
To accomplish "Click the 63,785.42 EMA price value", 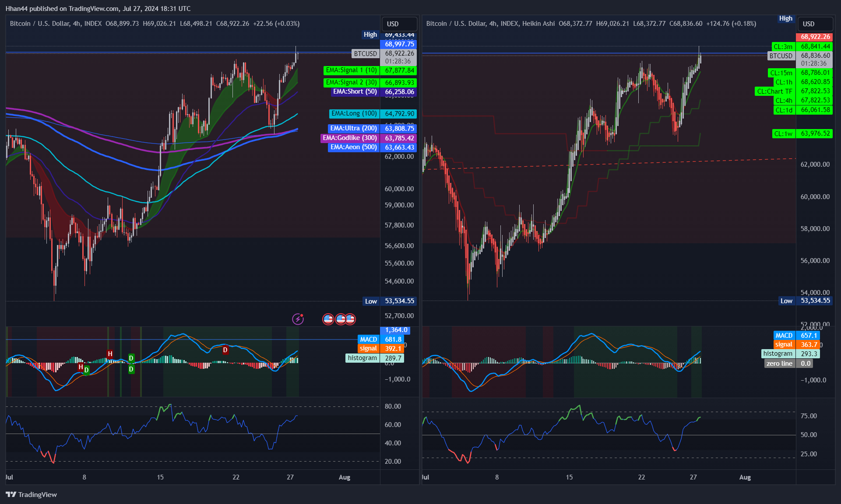I will (x=399, y=138).
